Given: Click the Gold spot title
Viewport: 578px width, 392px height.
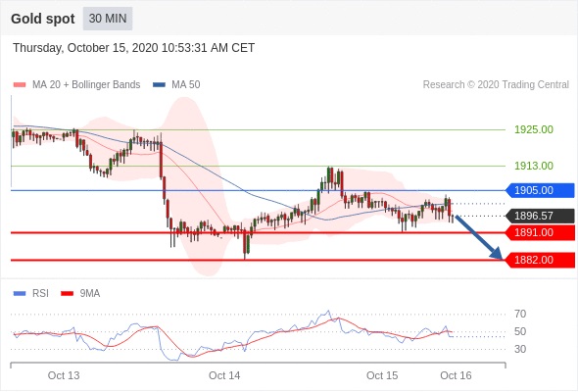Looking at the screenshot, I should point(43,19).
